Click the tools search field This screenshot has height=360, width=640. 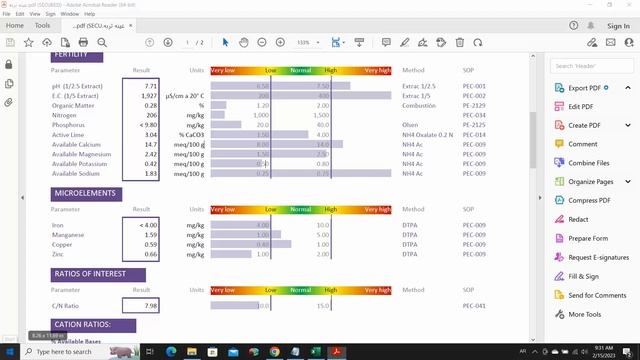pos(592,66)
